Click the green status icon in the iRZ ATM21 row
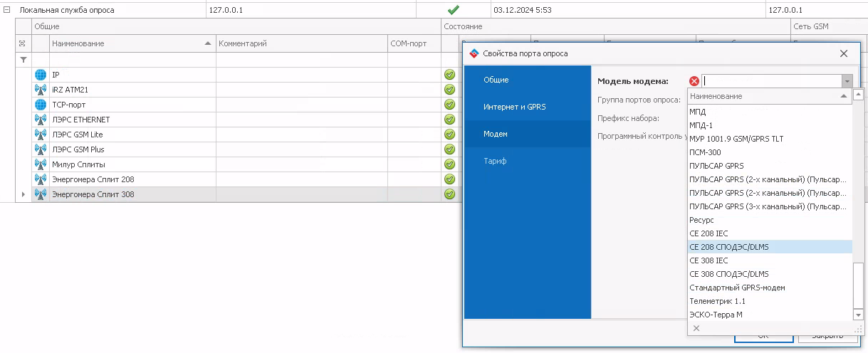868x353 pixels. point(449,90)
